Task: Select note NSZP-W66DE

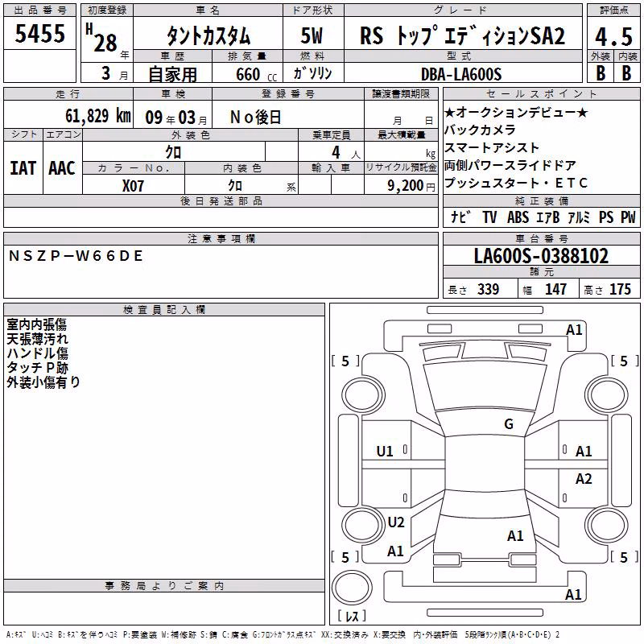Action: click(76, 256)
